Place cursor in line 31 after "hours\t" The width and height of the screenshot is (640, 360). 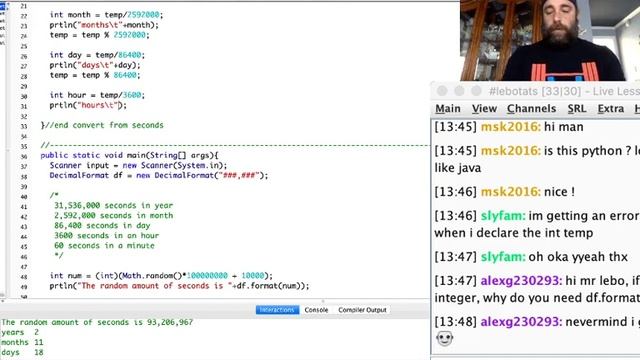tap(118, 105)
